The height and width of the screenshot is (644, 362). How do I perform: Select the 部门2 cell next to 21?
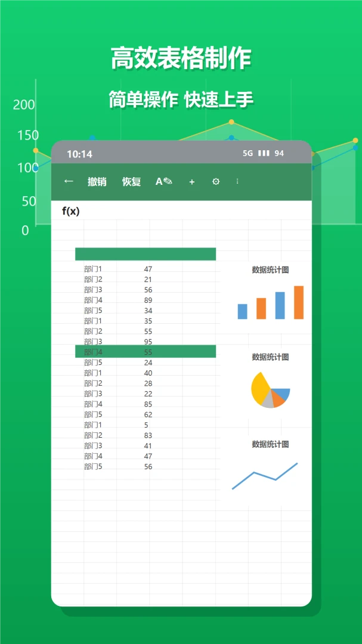(93, 280)
